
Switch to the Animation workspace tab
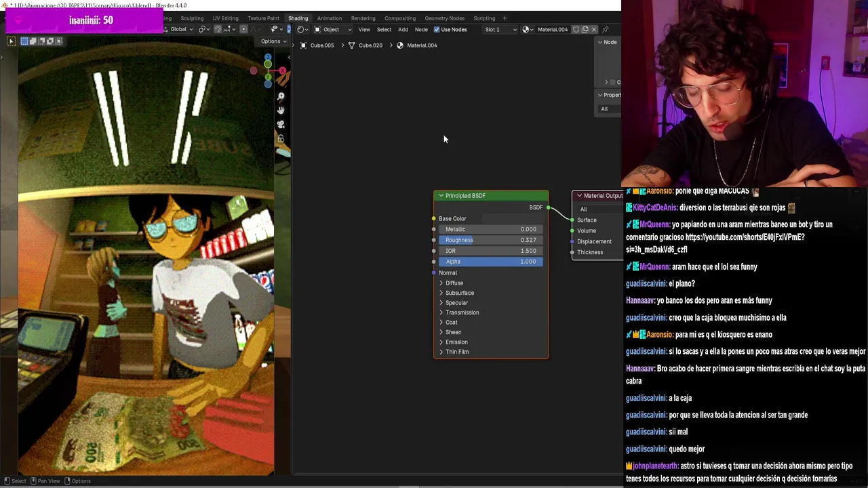330,18
